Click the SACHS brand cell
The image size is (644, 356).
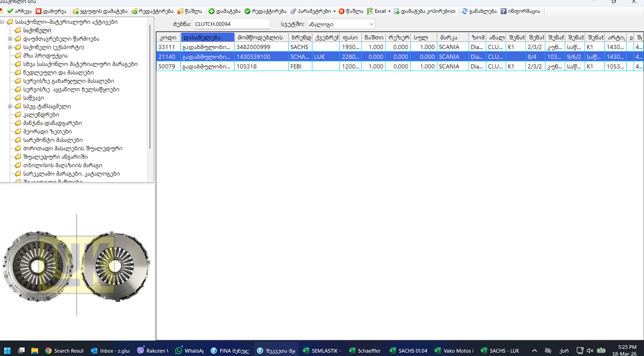[x=300, y=47]
